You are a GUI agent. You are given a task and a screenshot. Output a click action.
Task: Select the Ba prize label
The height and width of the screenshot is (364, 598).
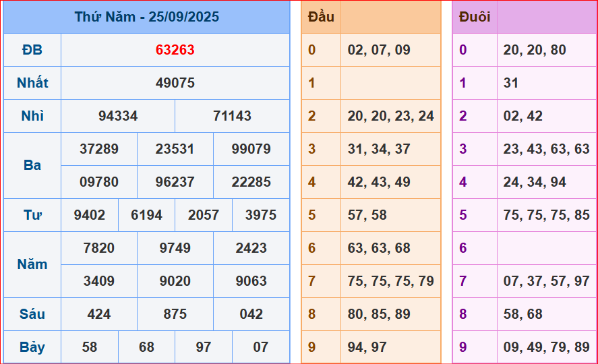click(32, 165)
